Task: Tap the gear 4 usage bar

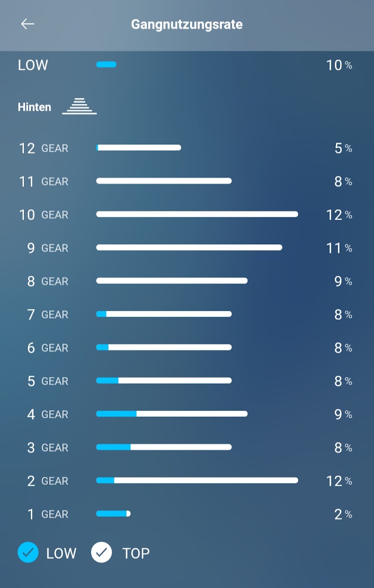Action: [171, 414]
